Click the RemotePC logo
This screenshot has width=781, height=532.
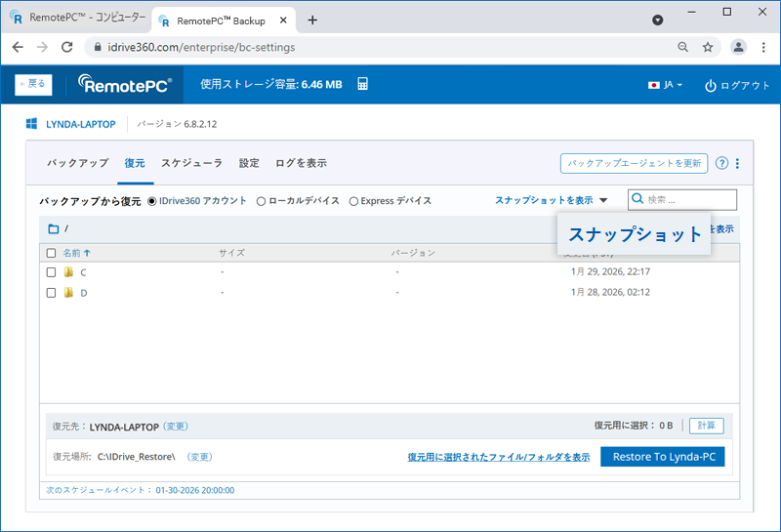point(125,84)
